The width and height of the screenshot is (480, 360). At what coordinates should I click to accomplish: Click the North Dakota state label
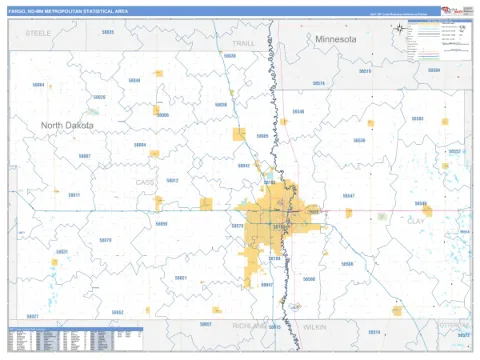click(67, 125)
